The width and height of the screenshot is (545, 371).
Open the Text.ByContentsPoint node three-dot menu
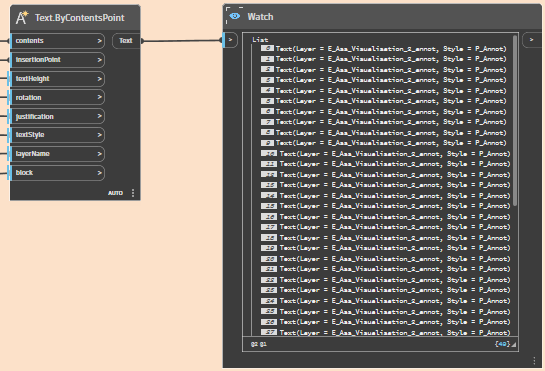tap(133, 193)
